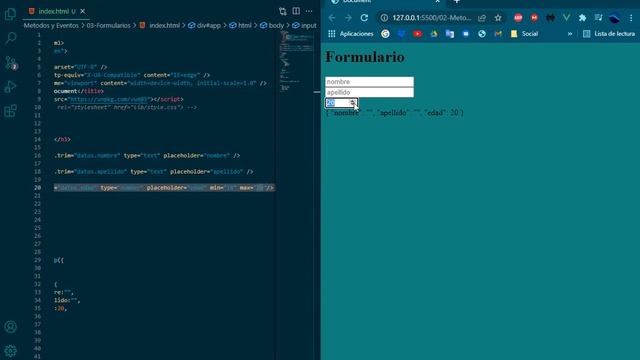Open the Google Translate bookmark icon

pos(450,34)
